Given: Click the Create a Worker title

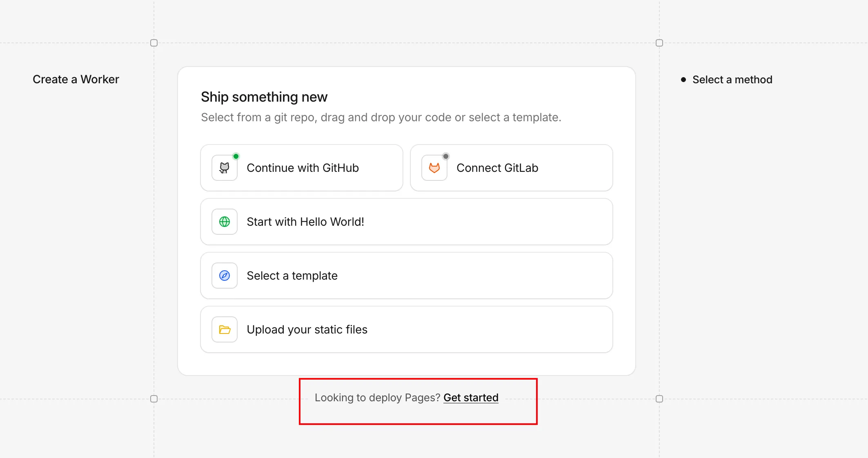Looking at the screenshot, I should click(76, 79).
